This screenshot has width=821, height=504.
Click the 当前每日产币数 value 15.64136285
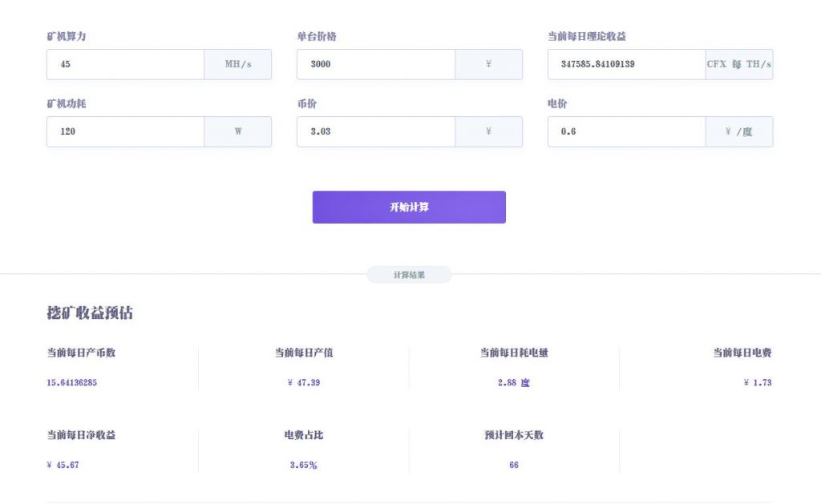coord(71,382)
